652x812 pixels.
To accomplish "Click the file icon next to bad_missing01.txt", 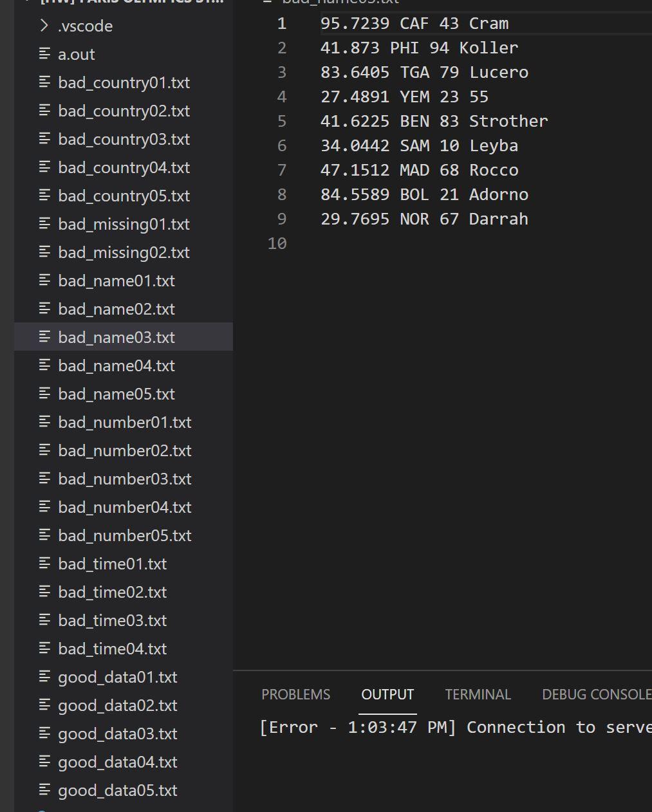I will 44,224.
